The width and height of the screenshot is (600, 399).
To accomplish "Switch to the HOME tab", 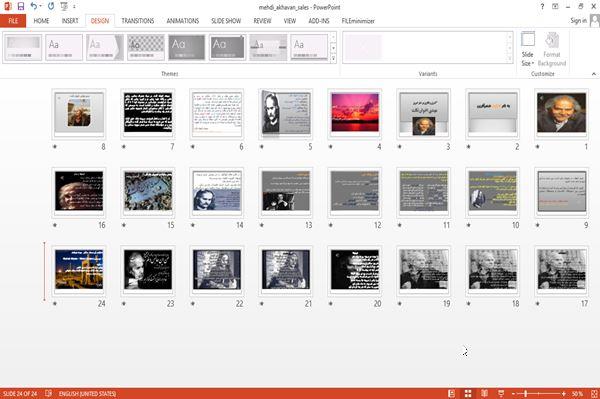I will (41, 21).
